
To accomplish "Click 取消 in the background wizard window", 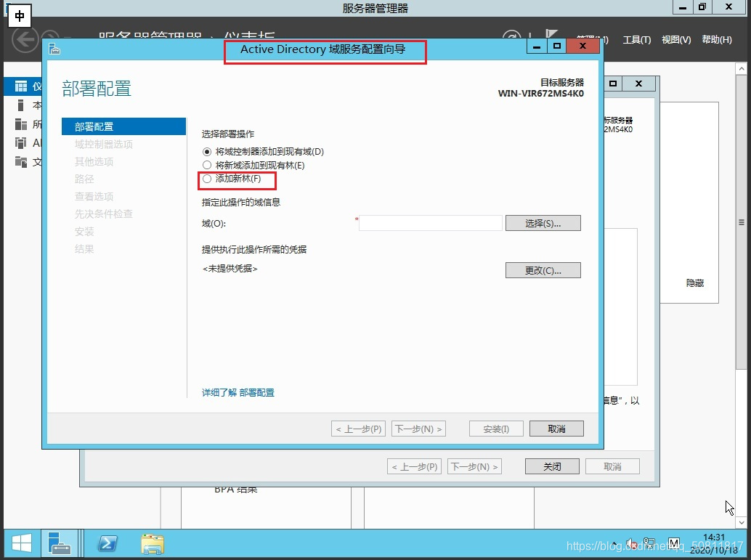I will (x=612, y=466).
